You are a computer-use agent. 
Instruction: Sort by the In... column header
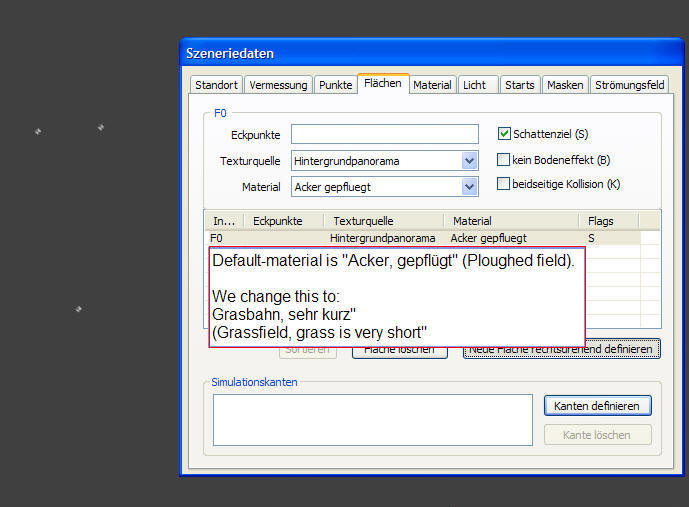click(x=224, y=221)
